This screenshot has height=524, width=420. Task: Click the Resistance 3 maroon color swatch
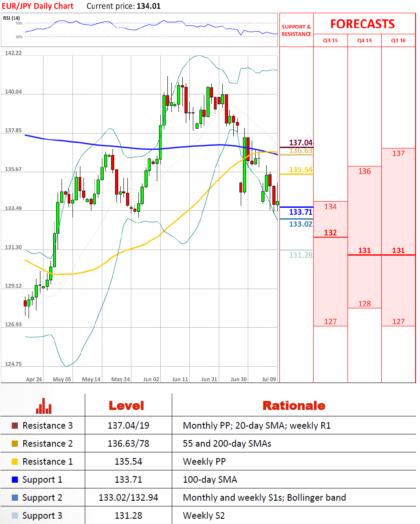[14, 426]
